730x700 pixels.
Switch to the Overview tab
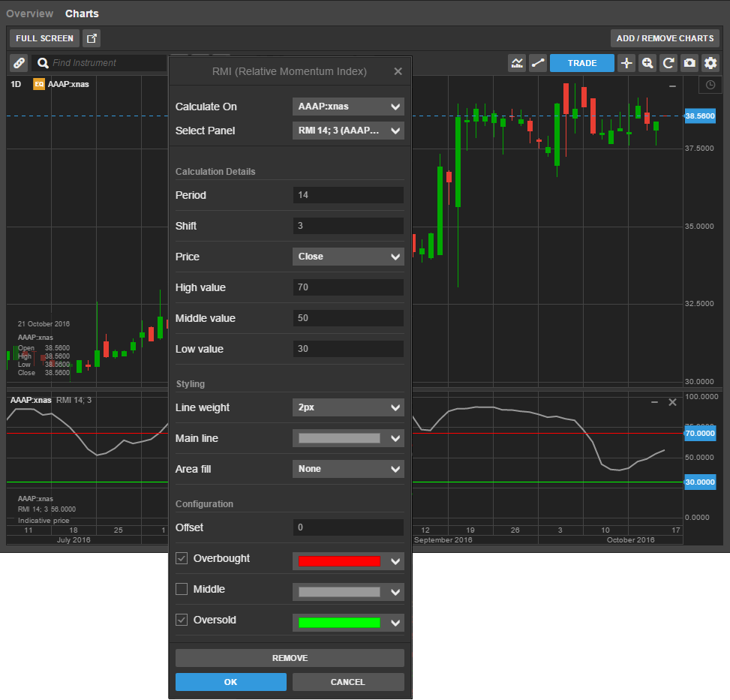point(30,14)
